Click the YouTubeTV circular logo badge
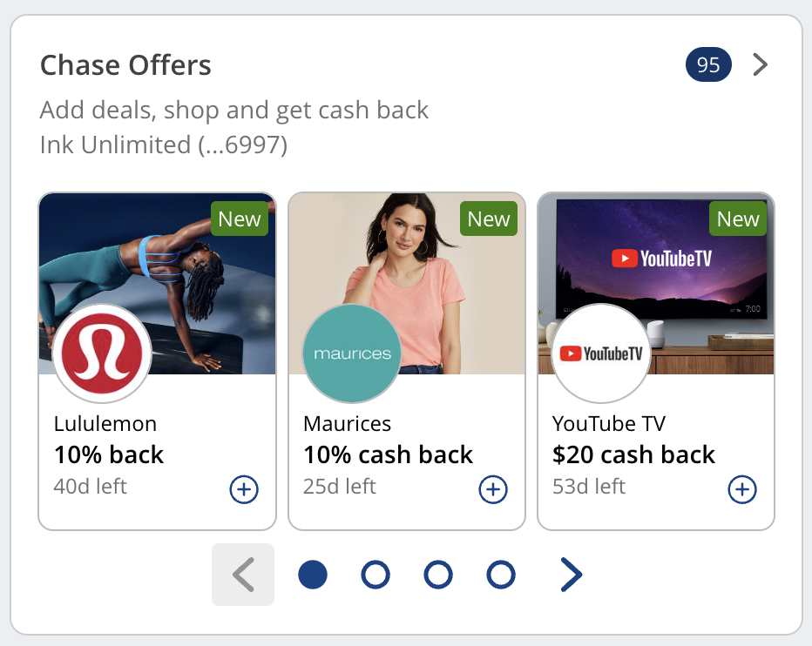This screenshot has width=812, height=646. point(601,353)
